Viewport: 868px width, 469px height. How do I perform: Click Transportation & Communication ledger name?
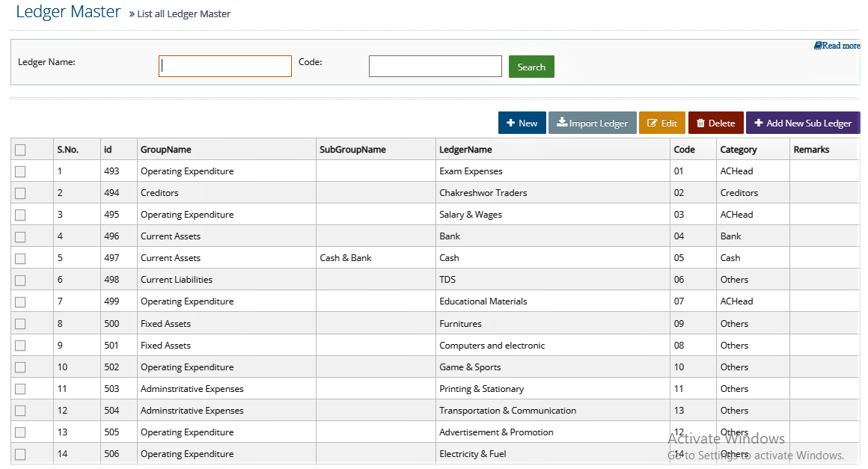coord(507,410)
